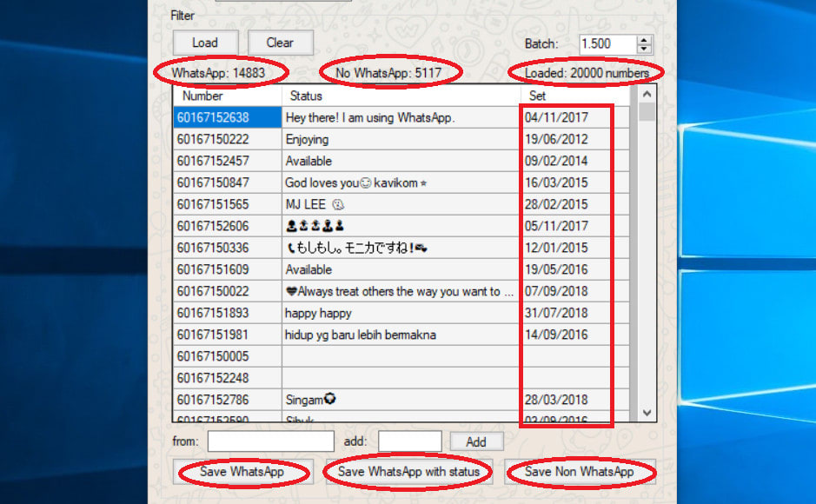Focus the 'from:' input field
Screen dimensions: 816x504
[270, 441]
